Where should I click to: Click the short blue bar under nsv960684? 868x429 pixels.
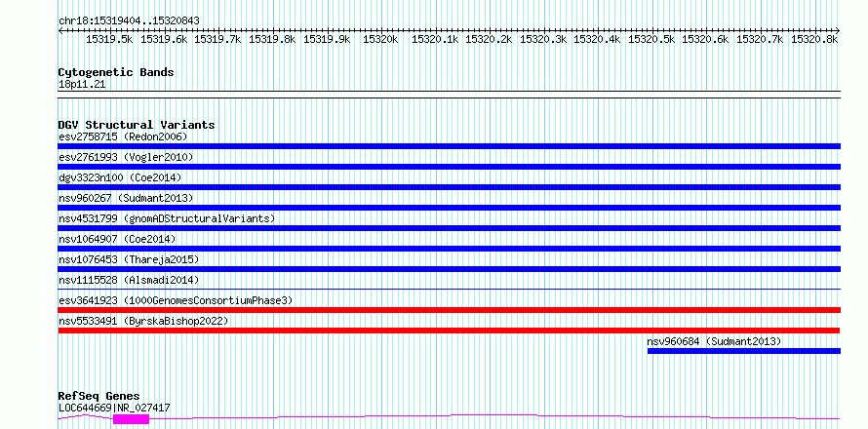(744, 351)
